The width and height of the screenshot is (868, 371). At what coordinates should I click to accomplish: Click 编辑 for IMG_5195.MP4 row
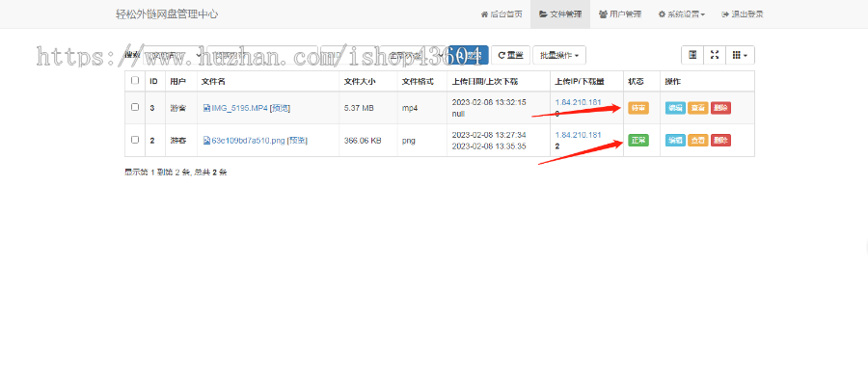(675, 108)
